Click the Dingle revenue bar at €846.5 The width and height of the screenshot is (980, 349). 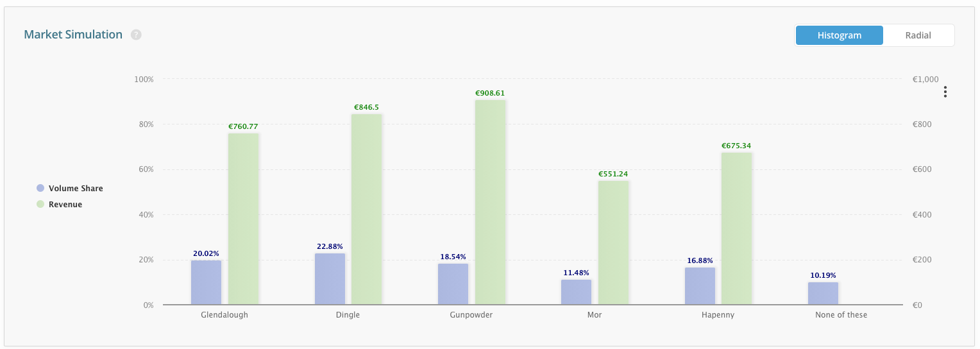pos(366,209)
